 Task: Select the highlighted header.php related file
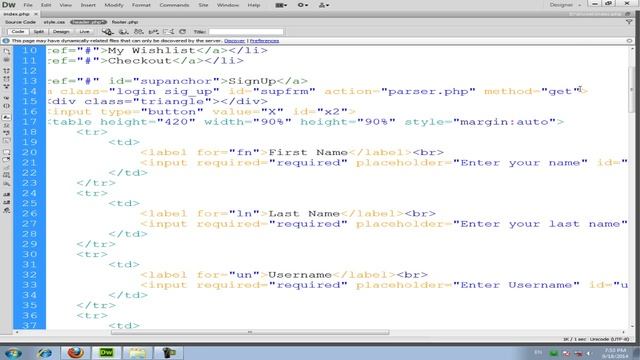pos(88,22)
